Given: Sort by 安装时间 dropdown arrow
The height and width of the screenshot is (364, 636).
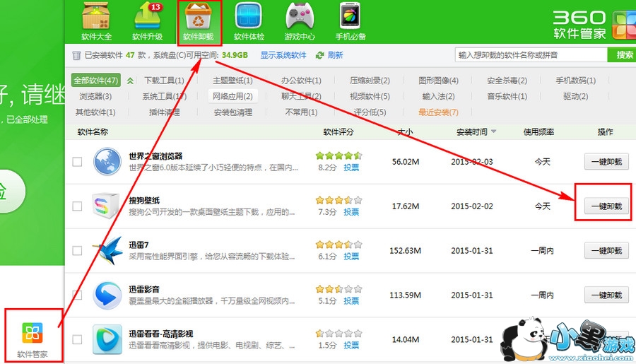Looking at the screenshot, I should click(494, 131).
